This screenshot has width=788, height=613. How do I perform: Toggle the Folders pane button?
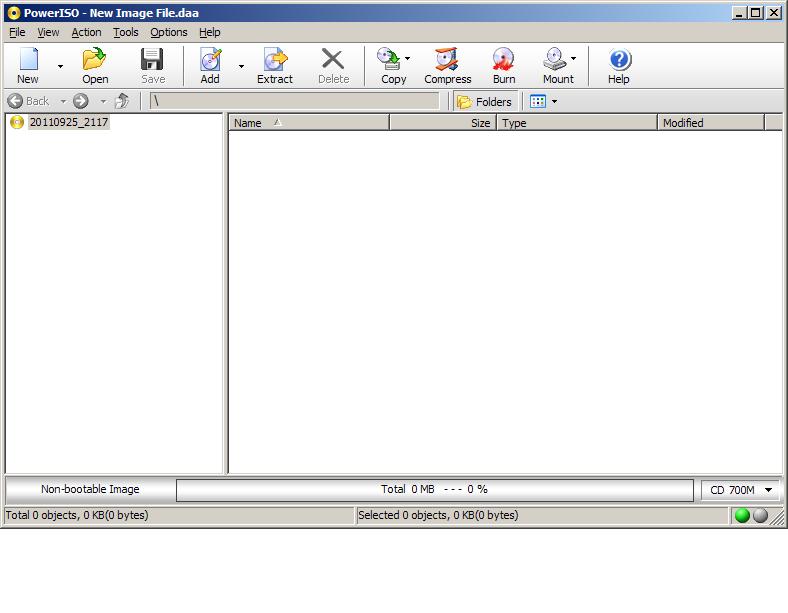click(485, 101)
